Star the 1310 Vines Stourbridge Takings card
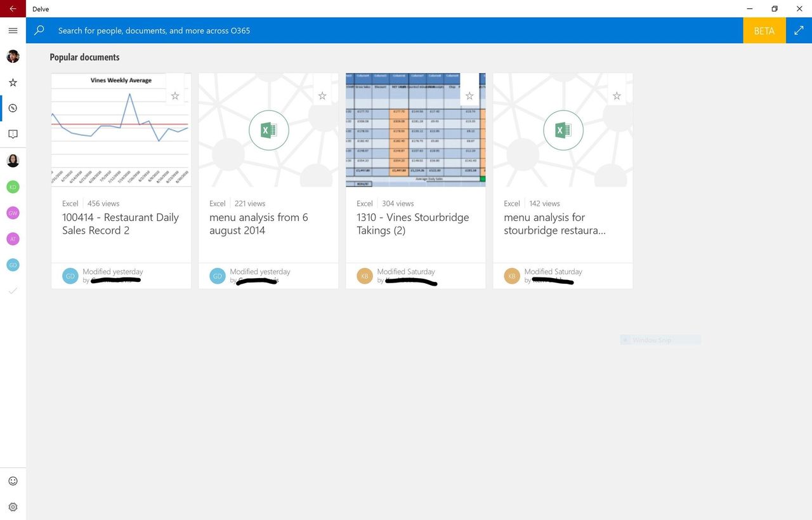The height and width of the screenshot is (520, 812). pyautogui.click(x=469, y=96)
